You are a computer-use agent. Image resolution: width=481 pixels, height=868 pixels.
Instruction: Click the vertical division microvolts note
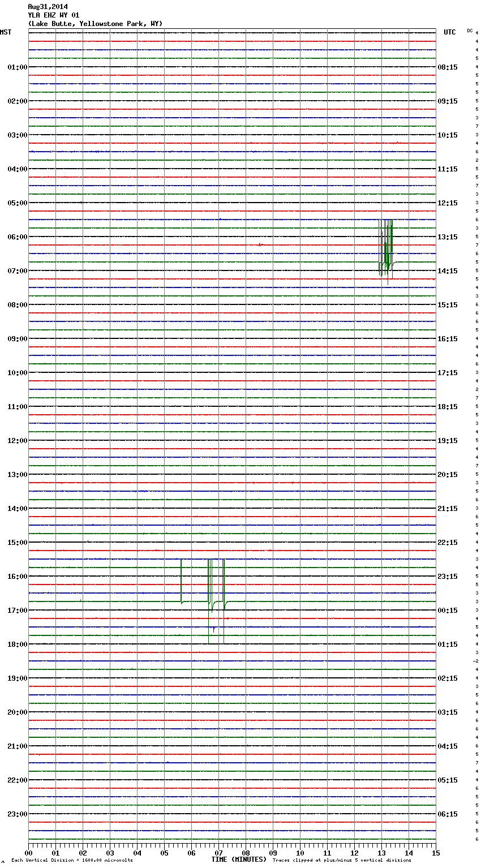tap(72, 860)
